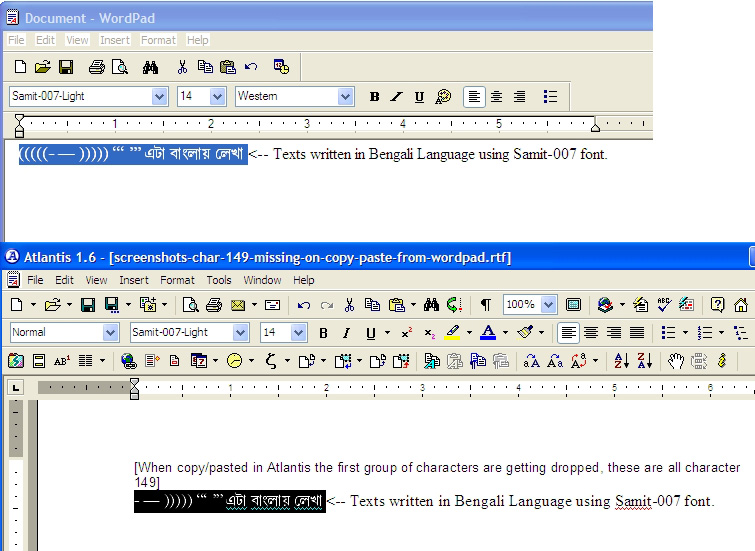Apply yellow highlight color in Atlantis

tap(452, 332)
